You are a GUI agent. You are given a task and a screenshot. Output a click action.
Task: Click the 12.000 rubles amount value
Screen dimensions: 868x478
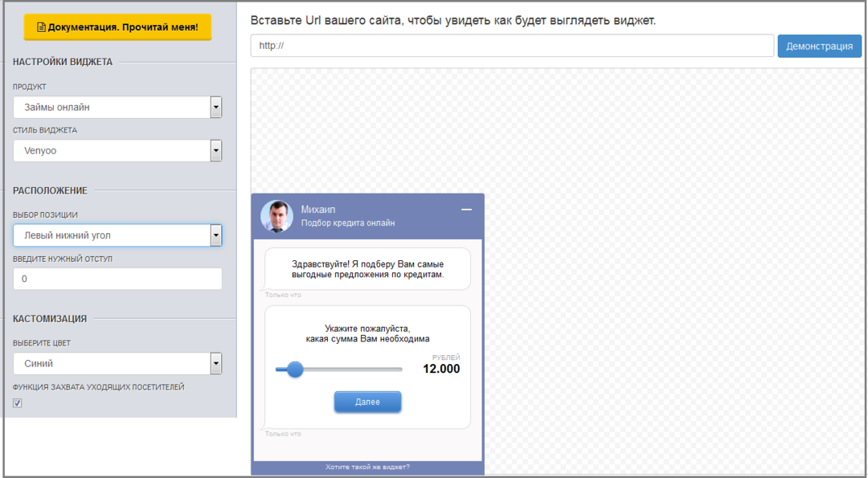click(441, 369)
